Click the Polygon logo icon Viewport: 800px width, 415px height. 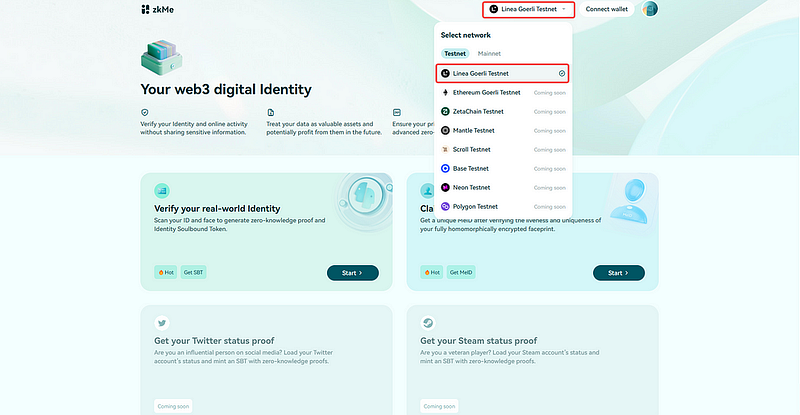click(x=445, y=207)
